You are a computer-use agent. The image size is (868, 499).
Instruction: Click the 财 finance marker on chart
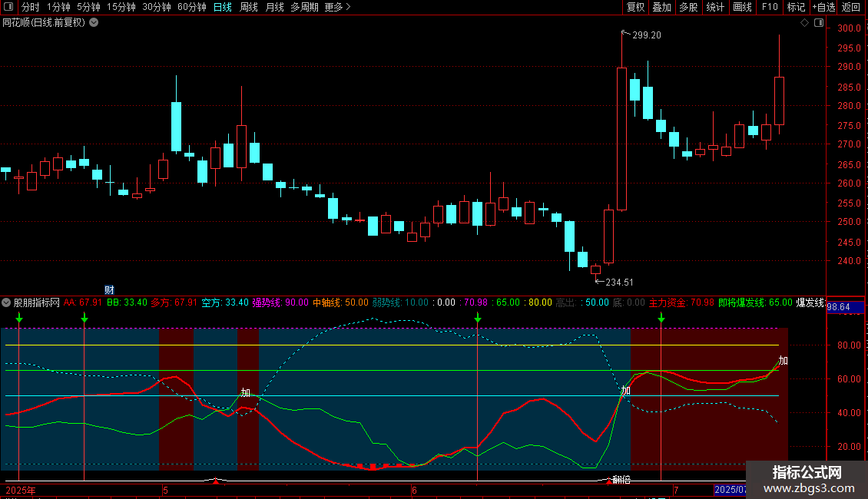coord(109,290)
